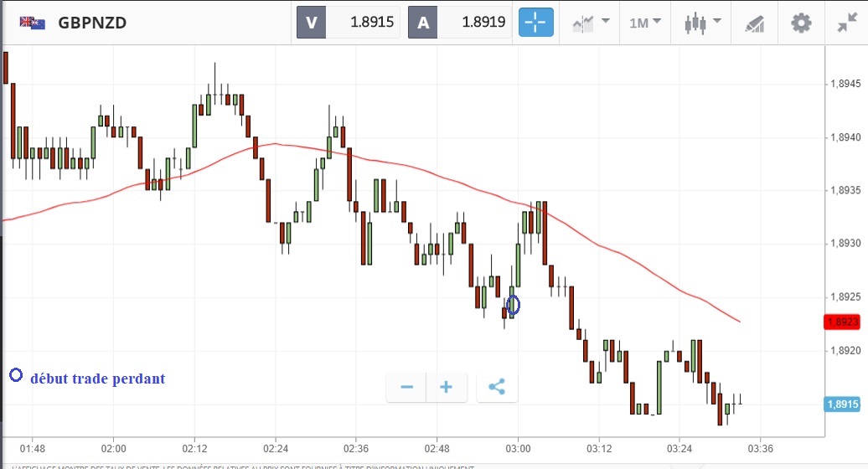Click the GBPNZD flag icon
Screen dimensions: 868x469
[33, 23]
